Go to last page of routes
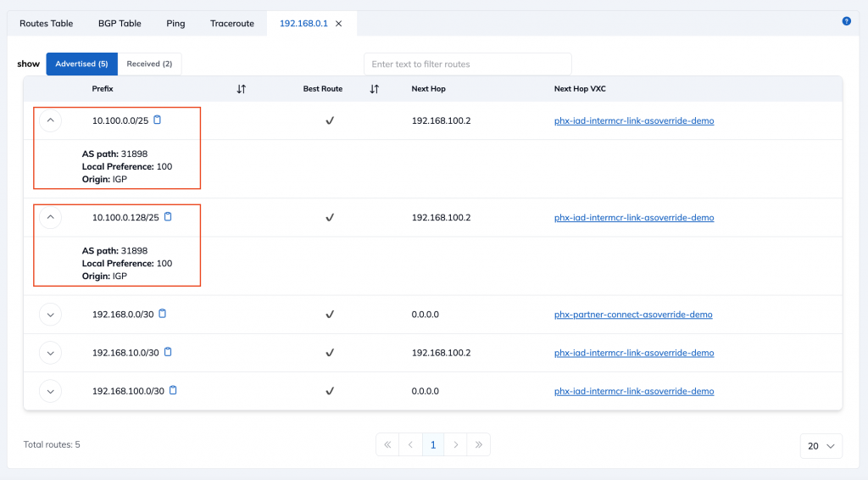 479,444
